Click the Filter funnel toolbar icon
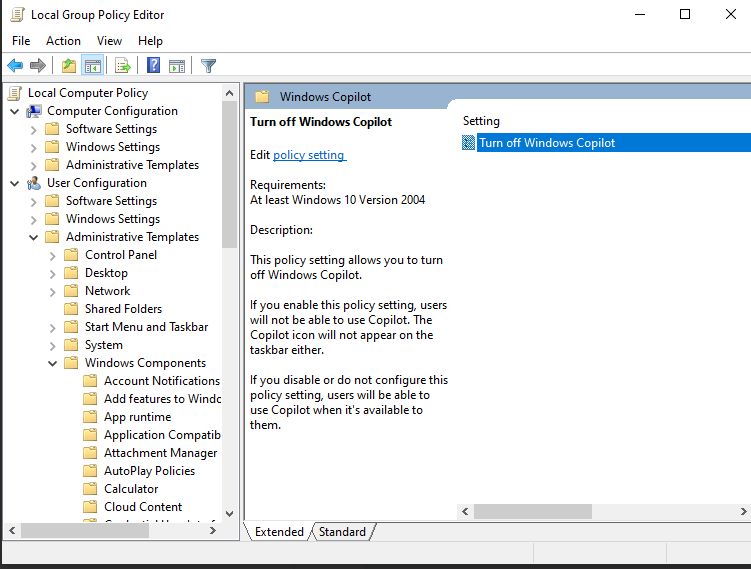Screen dimensions: 751x569 point(208,65)
